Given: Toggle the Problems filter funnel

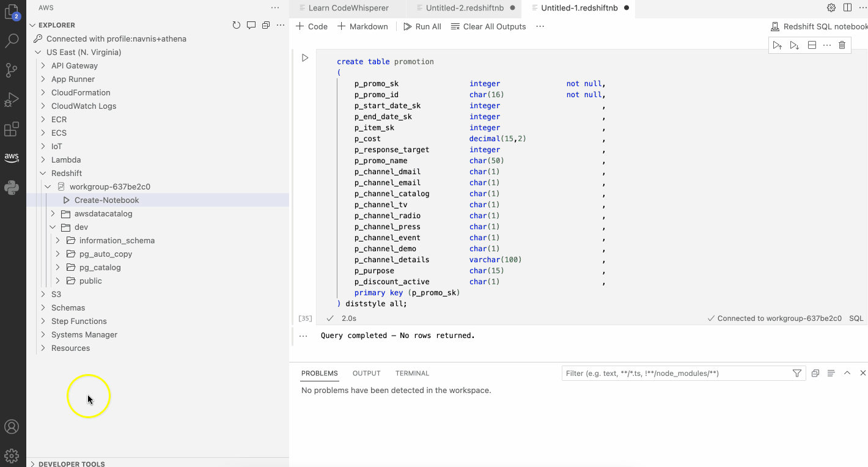Looking at the screenshot, I should [797, 373].
